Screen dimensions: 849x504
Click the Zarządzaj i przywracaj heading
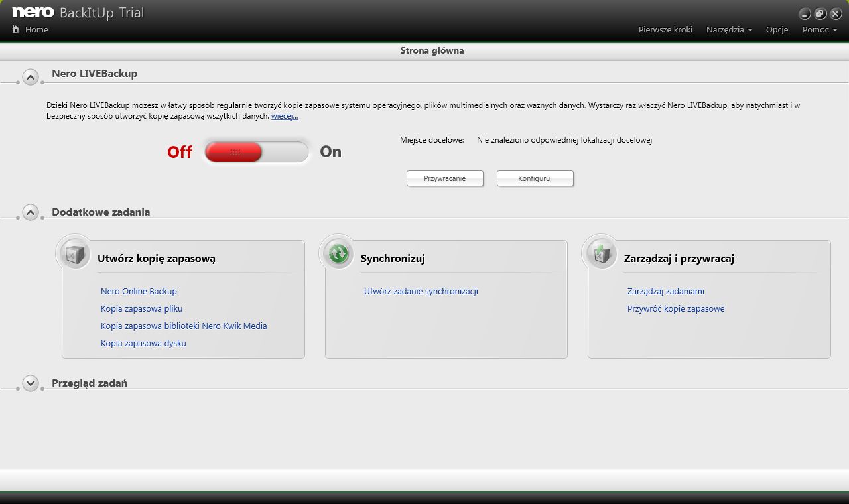tap(679, 259)
